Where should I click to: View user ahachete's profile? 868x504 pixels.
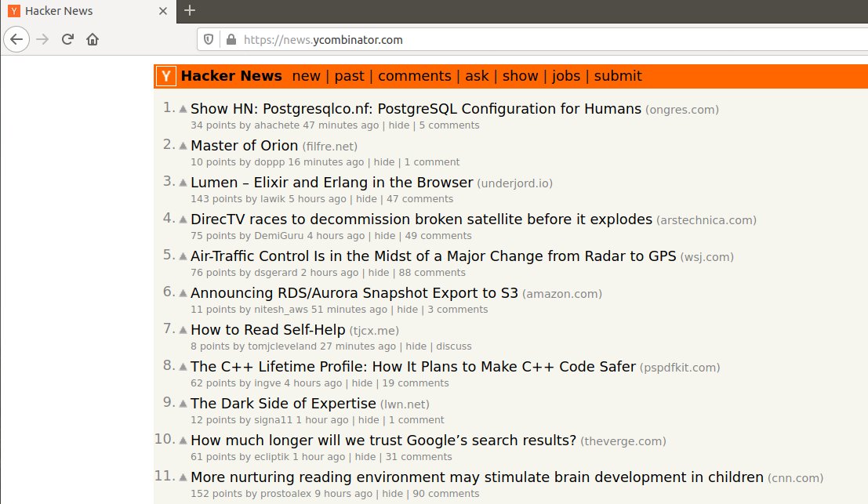(277, 125)
